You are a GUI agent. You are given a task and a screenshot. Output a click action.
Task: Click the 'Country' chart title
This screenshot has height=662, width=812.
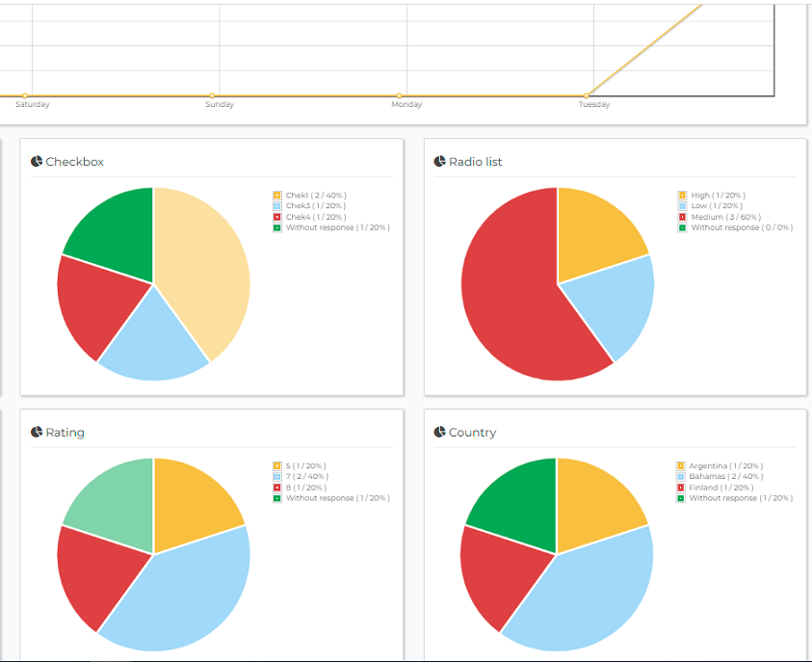click(472, 432)
